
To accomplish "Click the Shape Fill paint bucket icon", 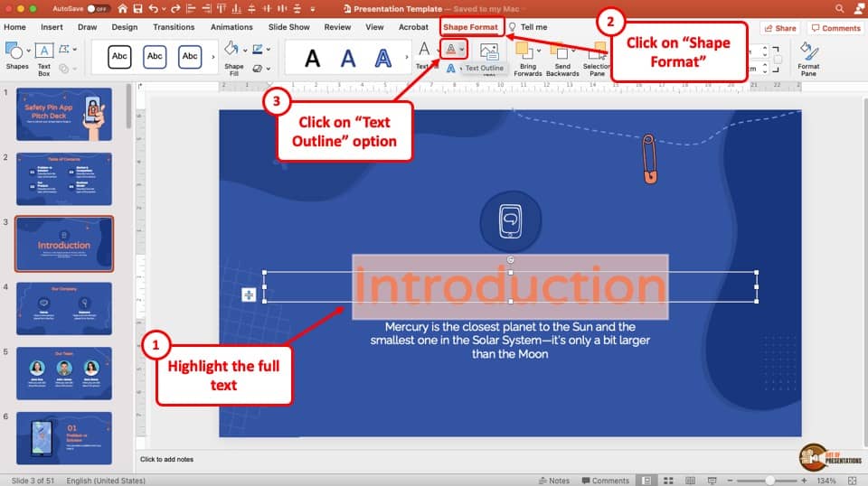I will click(231, 49).
